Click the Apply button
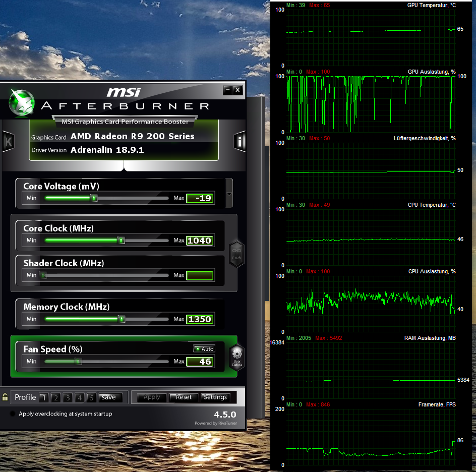The height and width of the screenshot is (472, 476). coord(152,397)
